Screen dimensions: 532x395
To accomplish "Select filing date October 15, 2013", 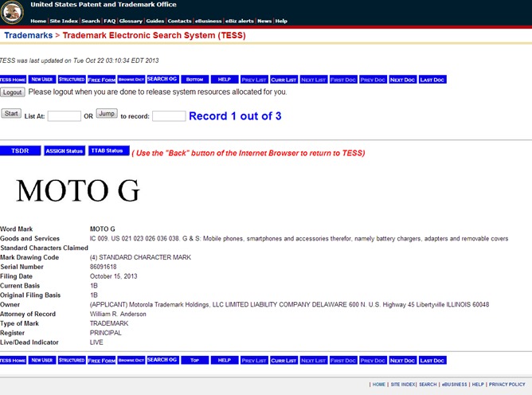I will pyautogui.click(x=113, y=276).
